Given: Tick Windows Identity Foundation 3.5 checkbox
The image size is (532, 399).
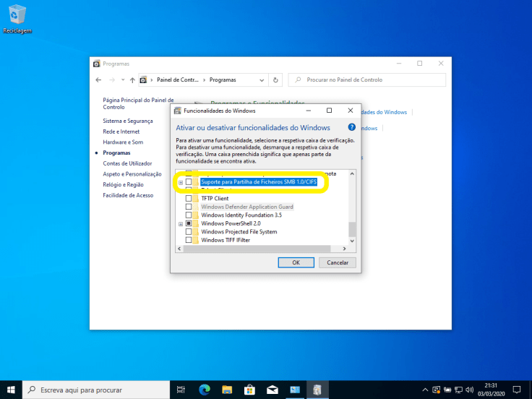Looking at the screenshot, I should point(189,215).
